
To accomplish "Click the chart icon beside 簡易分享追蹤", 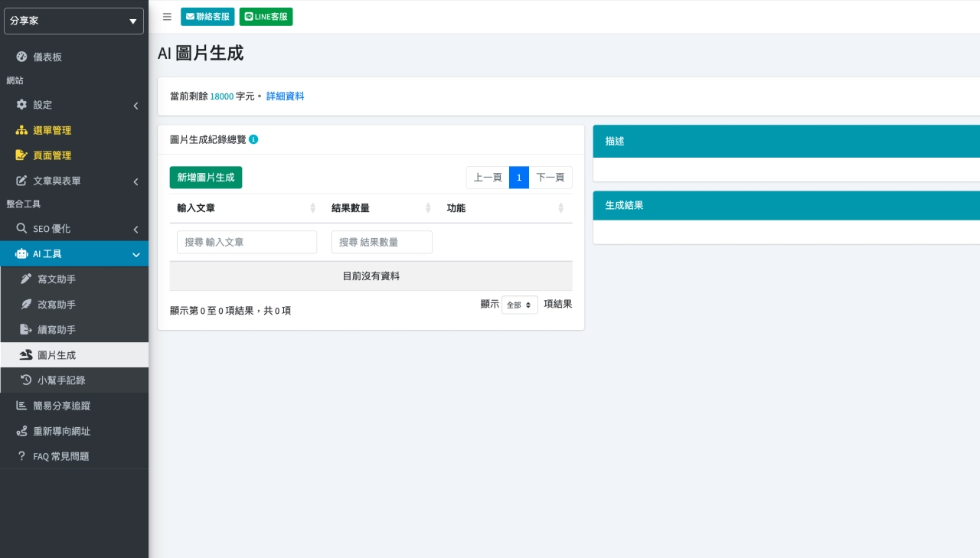I will click(x=21, y=405).
